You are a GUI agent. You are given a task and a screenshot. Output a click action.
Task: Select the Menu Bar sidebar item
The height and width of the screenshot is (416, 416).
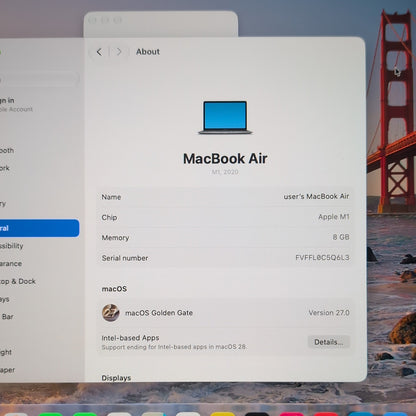tap(7, 317)
